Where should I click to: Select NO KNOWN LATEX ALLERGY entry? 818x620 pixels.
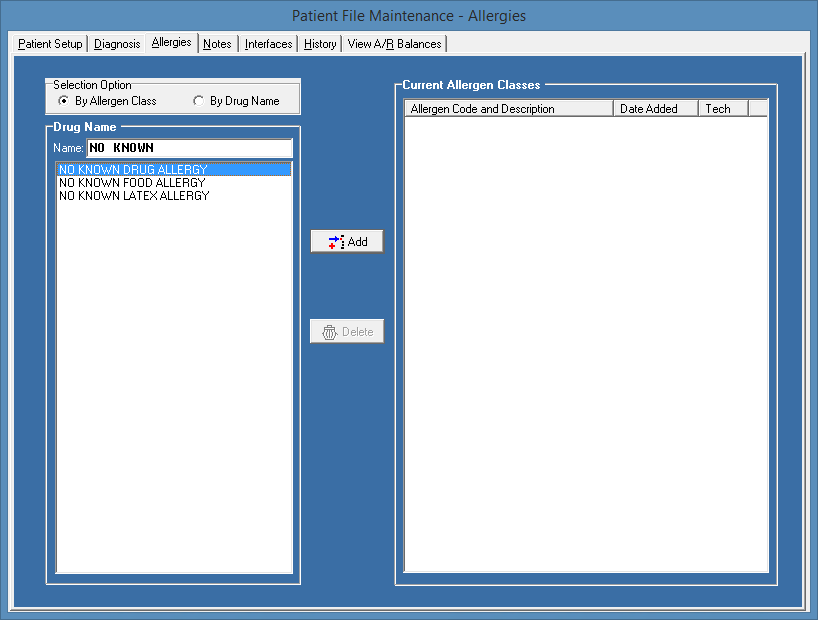click(x=133, y=195)
